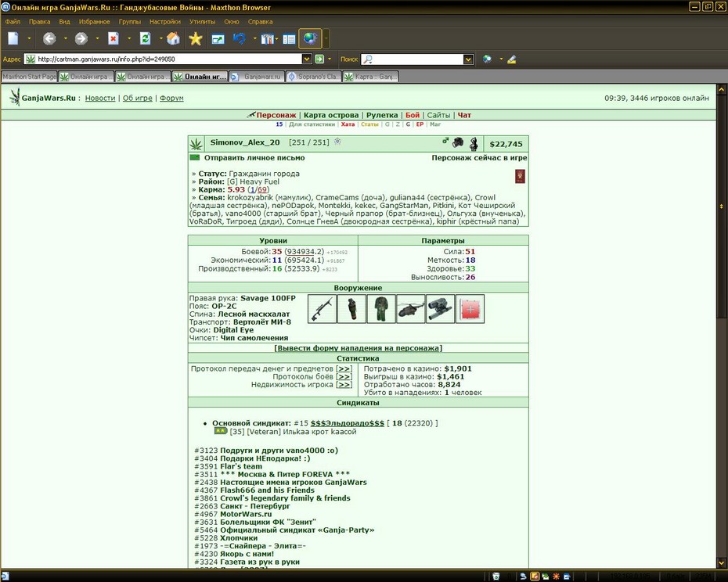Click Вывести форму нападения на персонажа

click(x=358, y=348)
